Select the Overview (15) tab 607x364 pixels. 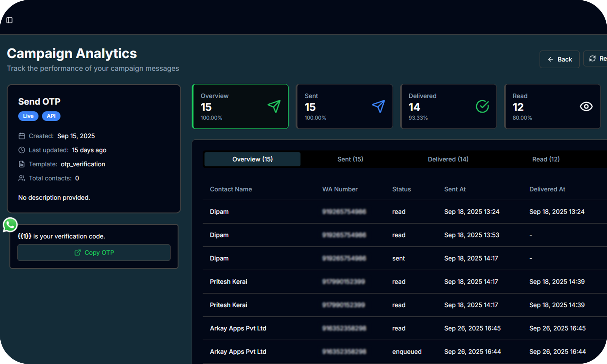253,159
